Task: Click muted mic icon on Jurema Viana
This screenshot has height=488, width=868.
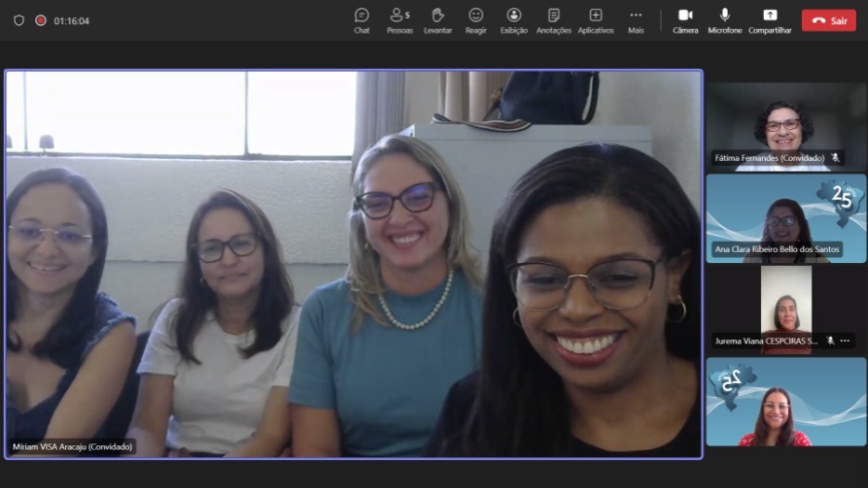Action: pyautogui.click(x=830, y=340)
